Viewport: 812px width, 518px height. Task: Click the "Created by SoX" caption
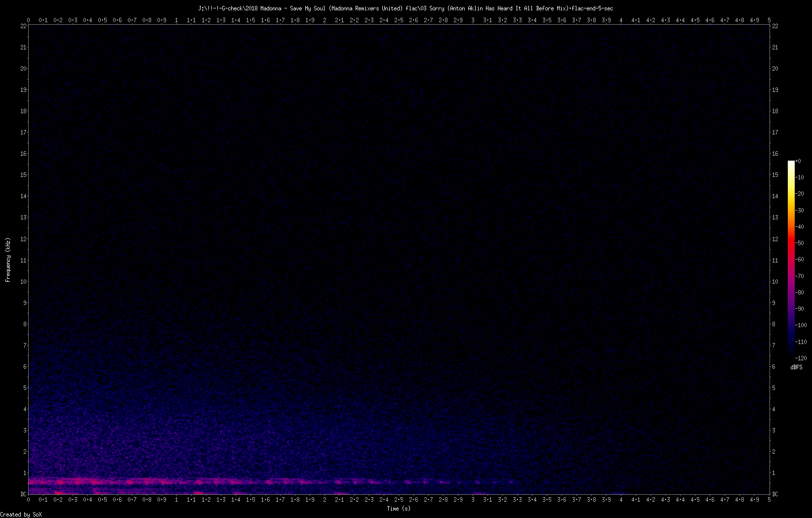(21, 515)
